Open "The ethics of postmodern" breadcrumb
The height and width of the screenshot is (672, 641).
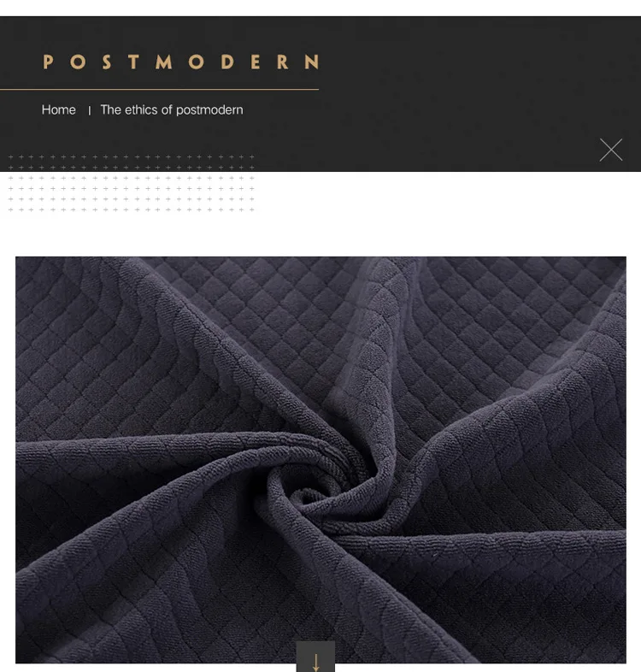[172, 110]
